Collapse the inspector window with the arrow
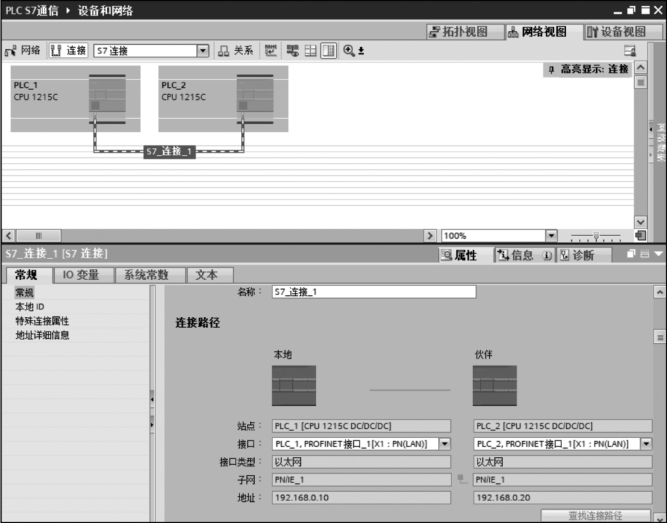The width and height of the screenshot is (667, 523). tap(658, 254)
